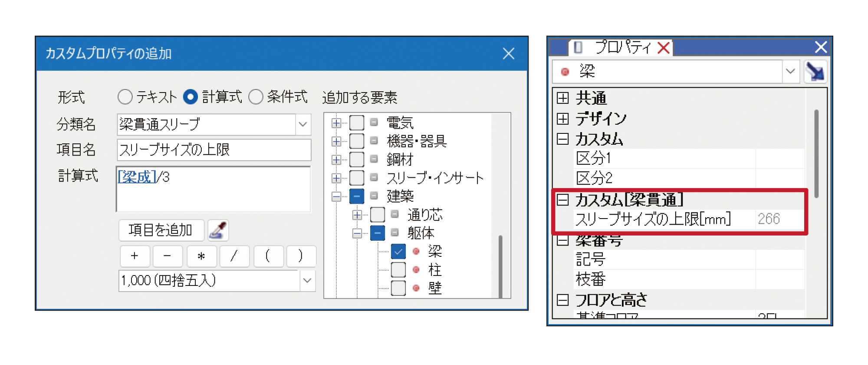
Task: Click the 記号 property value field
Action: pos(779,259)
